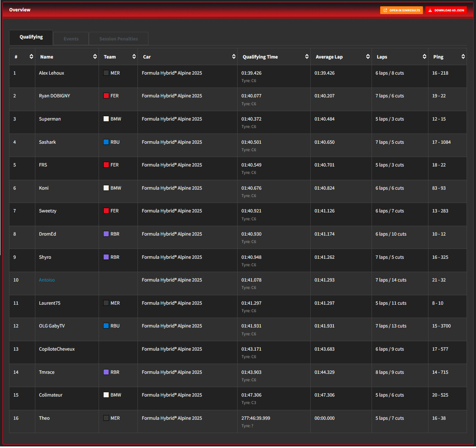
Task: Sort table by the # column arrows
Action: pos(31,57)
